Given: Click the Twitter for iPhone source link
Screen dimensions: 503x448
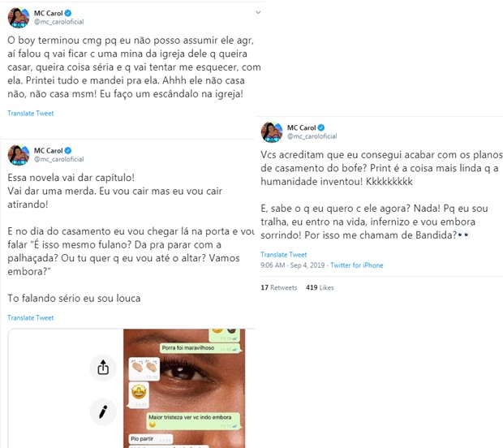Looking at the screenshot, I should click(357, 265).
